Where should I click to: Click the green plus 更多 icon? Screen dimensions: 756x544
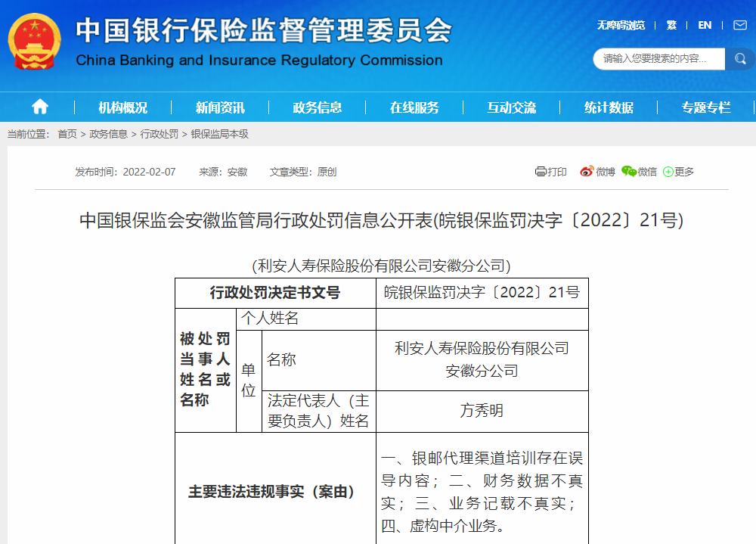pos(668,172)
